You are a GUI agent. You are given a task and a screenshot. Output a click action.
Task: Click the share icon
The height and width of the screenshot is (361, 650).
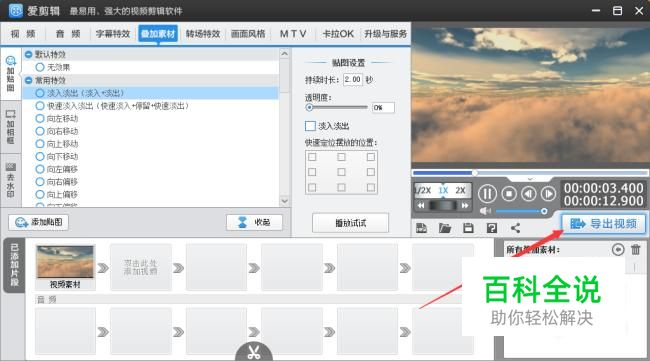[x=515, y=228]
